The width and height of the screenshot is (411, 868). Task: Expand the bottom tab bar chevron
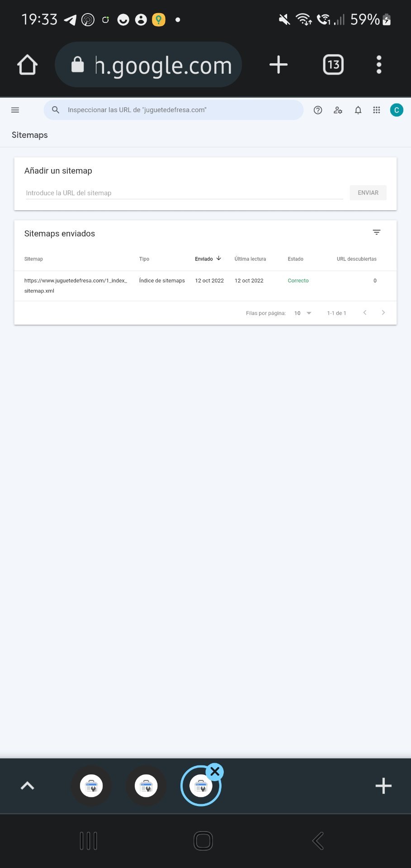coord(28,786)
